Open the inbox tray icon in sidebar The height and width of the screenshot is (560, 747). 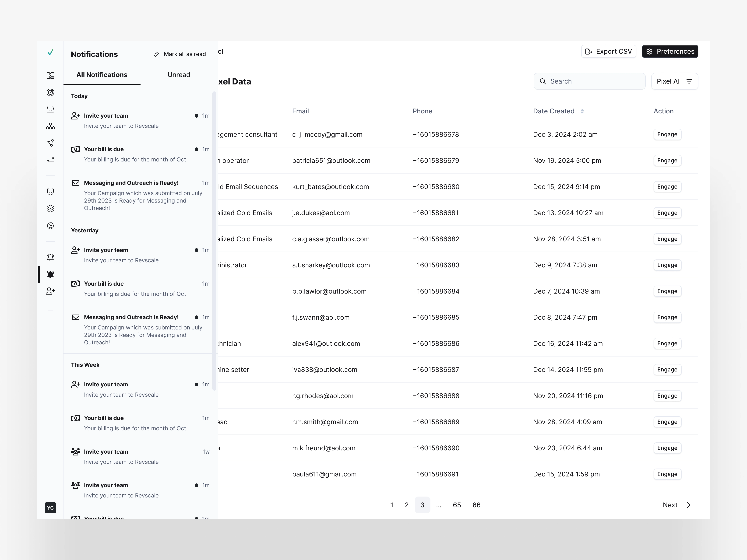tap(50, 109)
